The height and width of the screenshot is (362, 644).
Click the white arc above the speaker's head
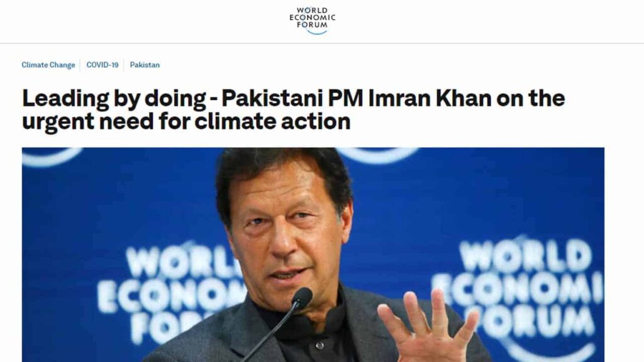tap(378, 155)
